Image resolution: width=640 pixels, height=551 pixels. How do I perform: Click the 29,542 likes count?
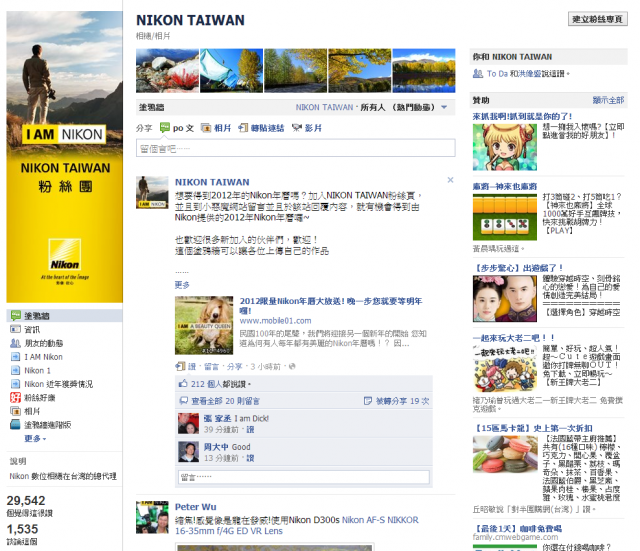click(x=26, y=501)
